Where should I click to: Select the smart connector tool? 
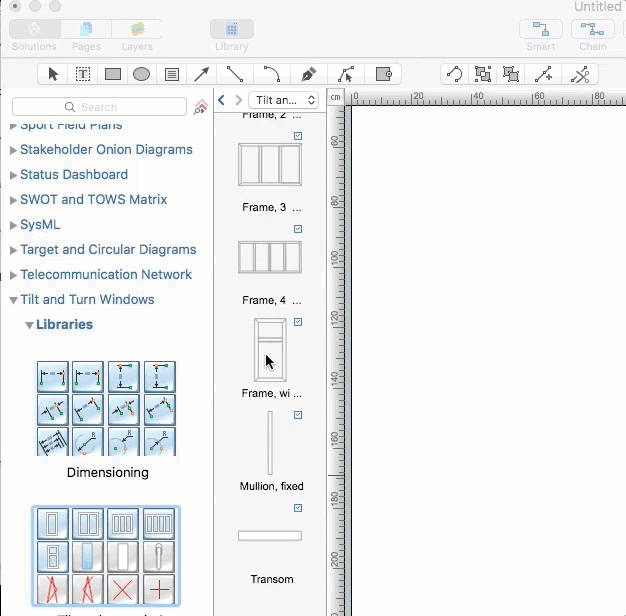[x=454, y=74]
